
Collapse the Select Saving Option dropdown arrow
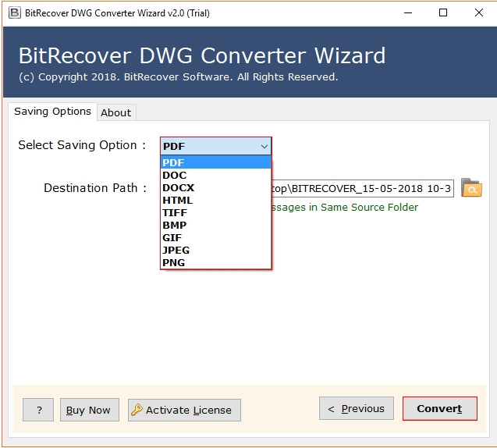264,147
